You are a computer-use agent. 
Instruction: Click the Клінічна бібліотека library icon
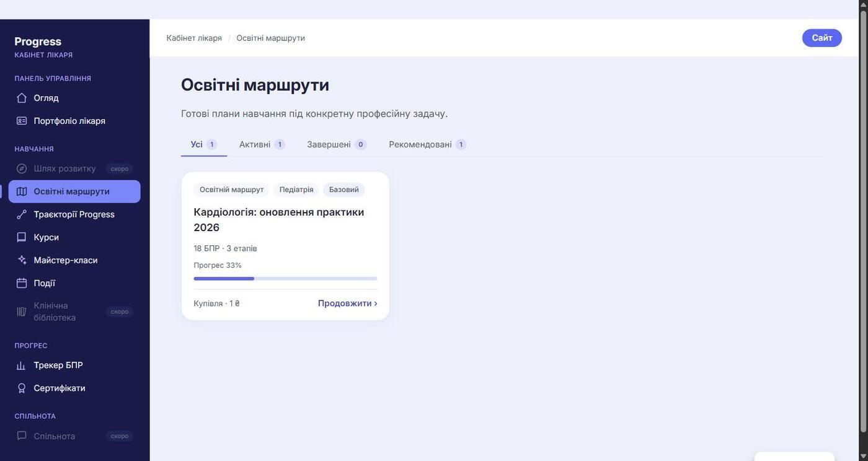(x=22, y=312)
